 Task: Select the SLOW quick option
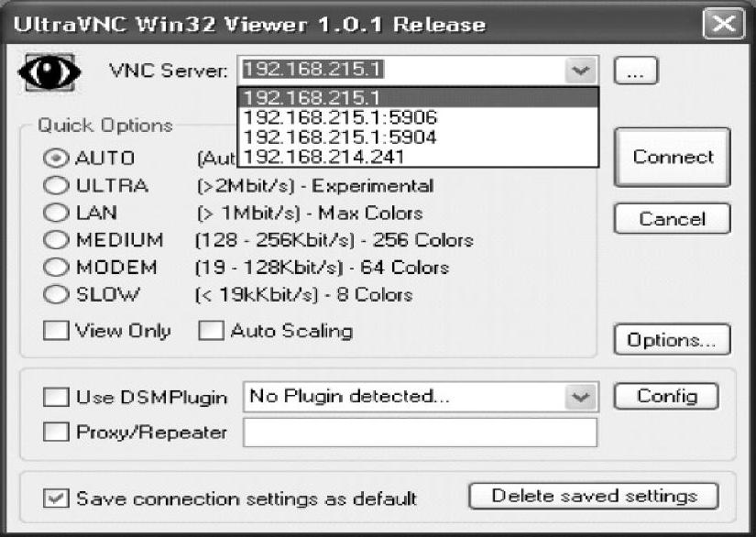[x=56, y=294]
